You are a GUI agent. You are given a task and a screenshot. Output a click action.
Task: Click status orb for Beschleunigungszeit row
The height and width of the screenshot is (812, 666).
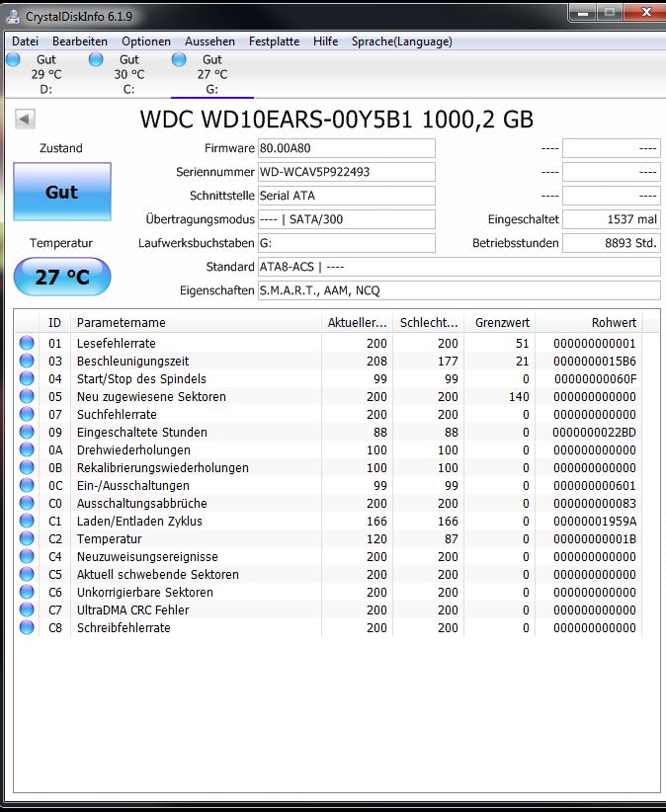coord(27,361)
